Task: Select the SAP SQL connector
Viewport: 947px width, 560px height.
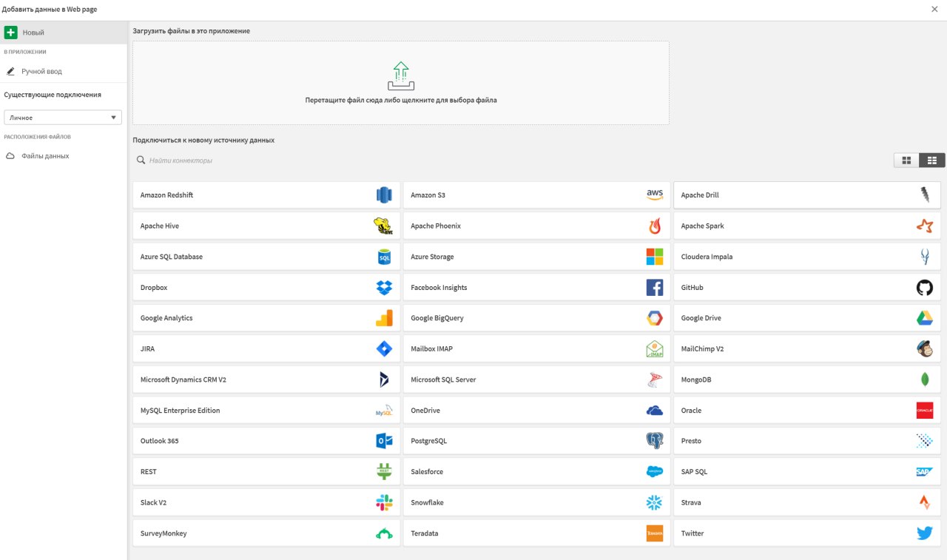Action: (x=807, y=472)
